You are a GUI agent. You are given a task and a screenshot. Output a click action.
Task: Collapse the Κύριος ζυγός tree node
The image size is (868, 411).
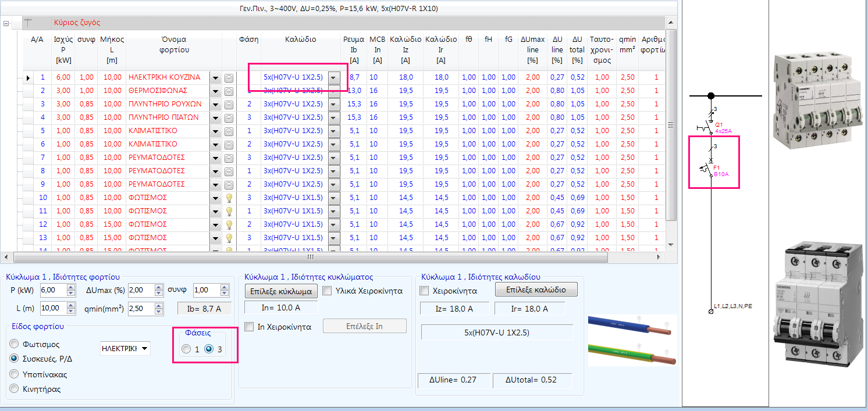(x=6, y=23)
